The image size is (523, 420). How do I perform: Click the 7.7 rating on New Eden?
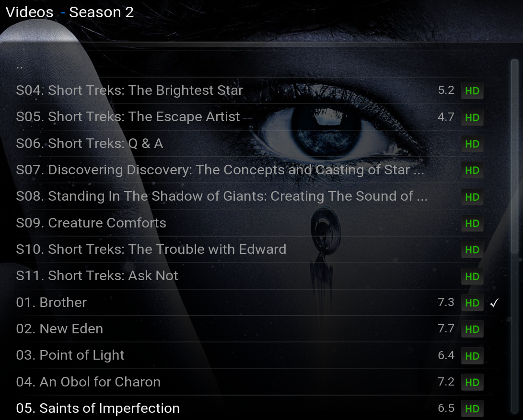click(x=446, y=329)
